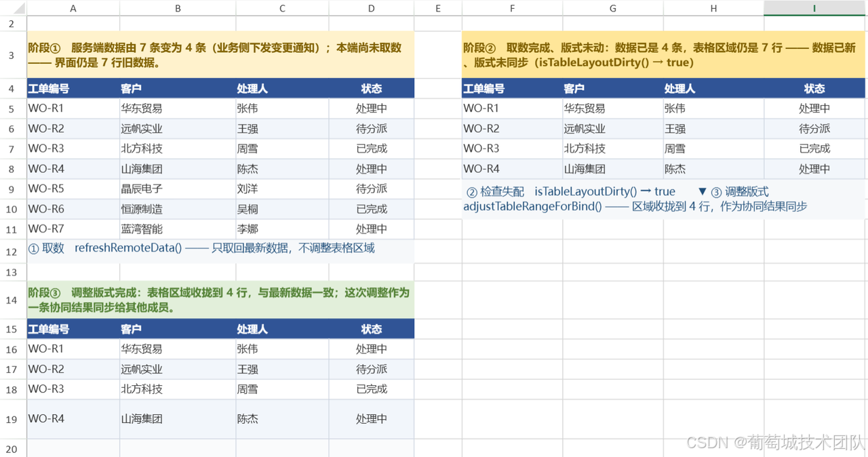This screenshot has height=457, width=868.
Task: Select column D header
Action: [x=372, y=8]
